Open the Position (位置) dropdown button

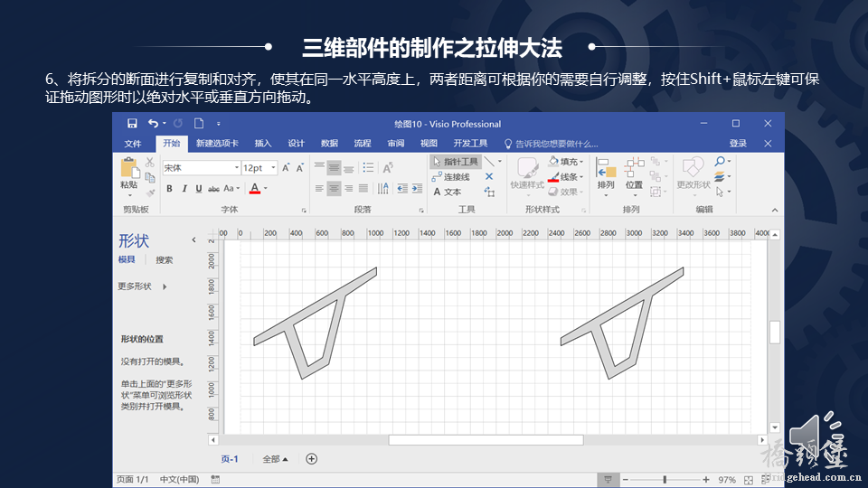(x=634, y=177)
